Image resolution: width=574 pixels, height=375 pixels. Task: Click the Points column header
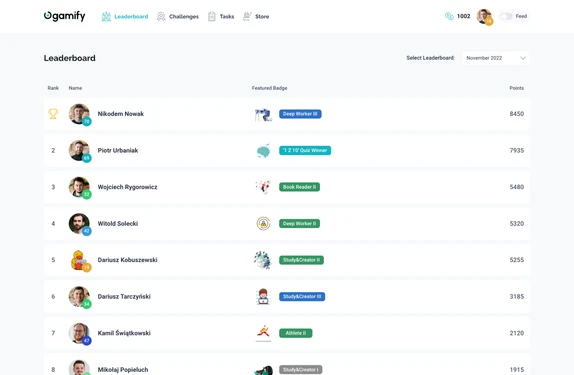[517, 88]
